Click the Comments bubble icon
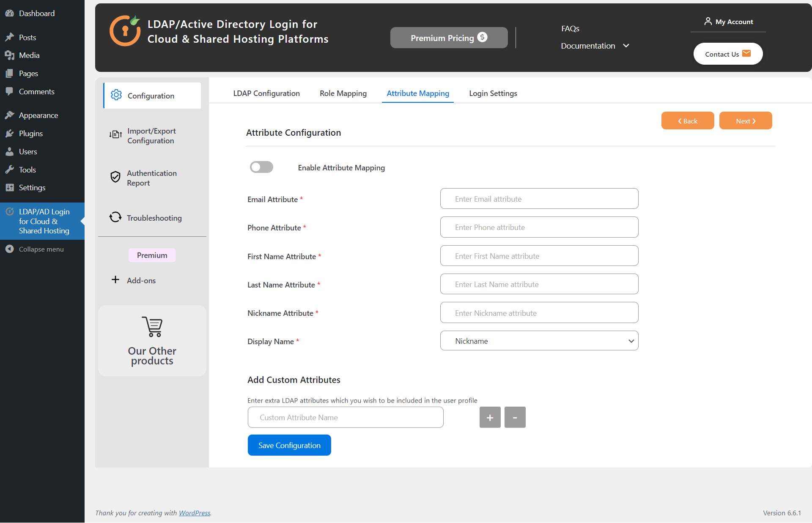The image size is (812, 523). tap(9, 91)
